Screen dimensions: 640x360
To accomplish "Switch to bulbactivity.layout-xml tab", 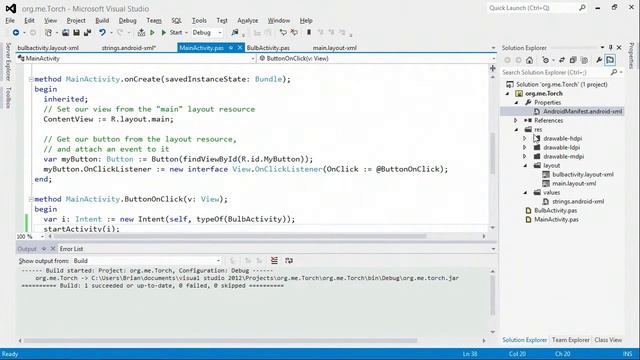I will tap(48, 48).
